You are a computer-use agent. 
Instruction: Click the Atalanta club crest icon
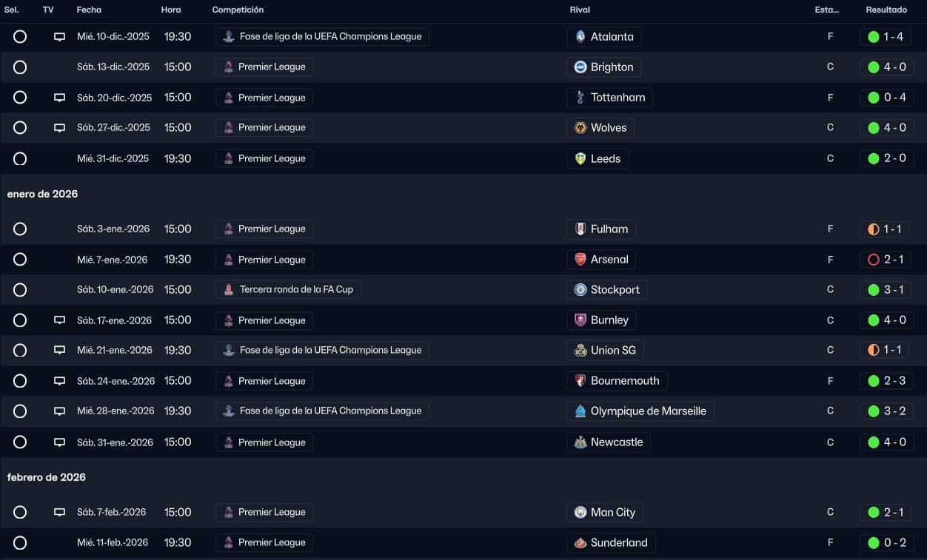580,37
